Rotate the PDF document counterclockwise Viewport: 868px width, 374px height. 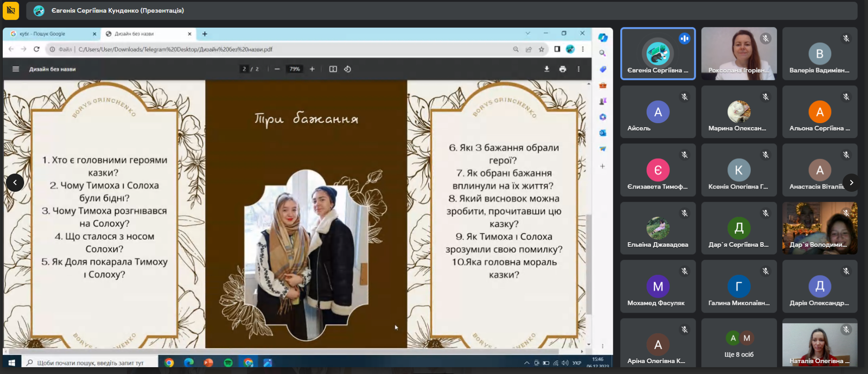point(347,69)
